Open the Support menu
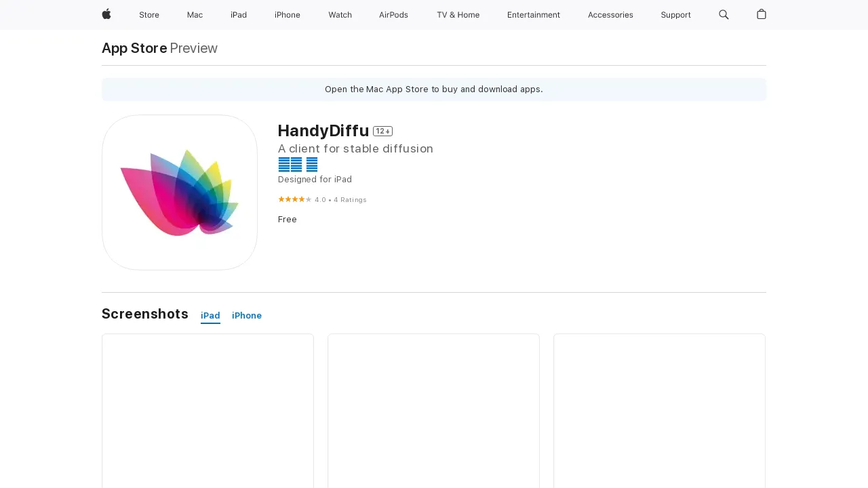Viewport: 868px width, 488px height. pyautogui.click(x=676, y=15)
